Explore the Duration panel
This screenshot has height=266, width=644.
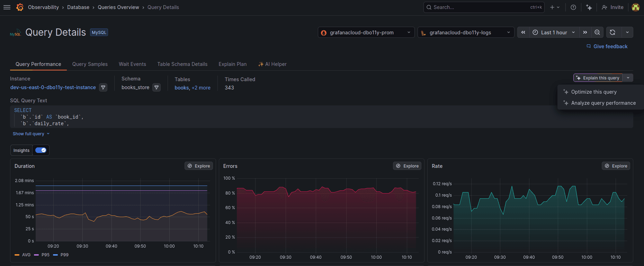coord(199,166)
